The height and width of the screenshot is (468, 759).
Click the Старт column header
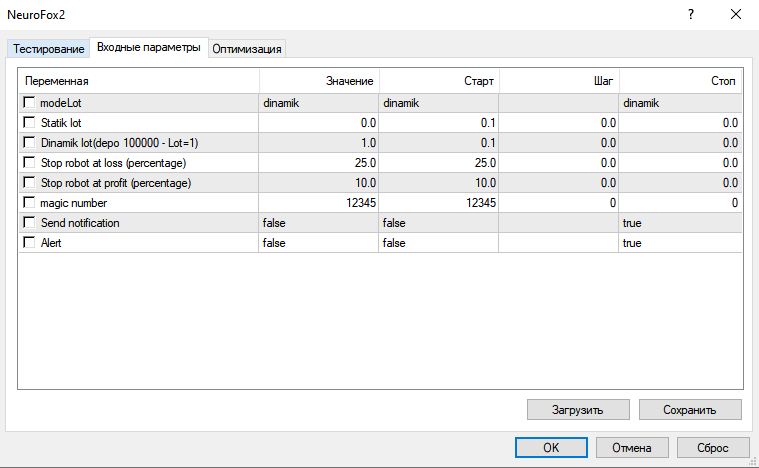coord(439,81)
